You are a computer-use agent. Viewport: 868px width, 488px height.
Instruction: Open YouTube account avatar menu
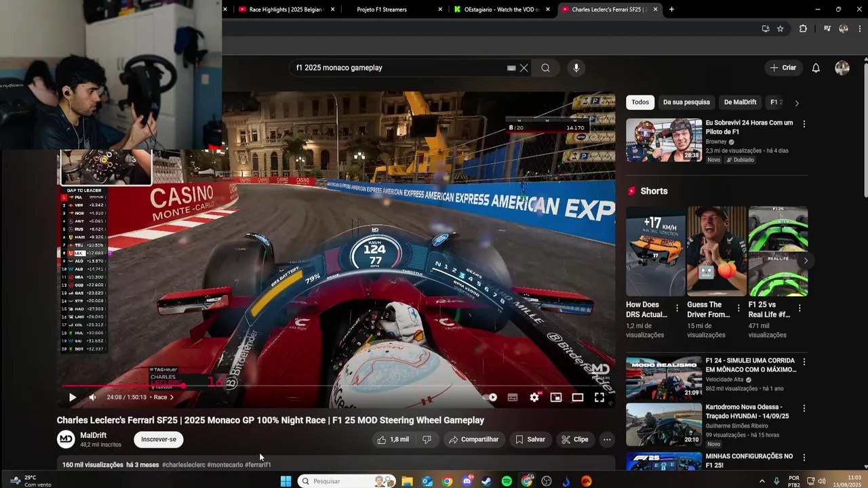(x=842, y=68)
